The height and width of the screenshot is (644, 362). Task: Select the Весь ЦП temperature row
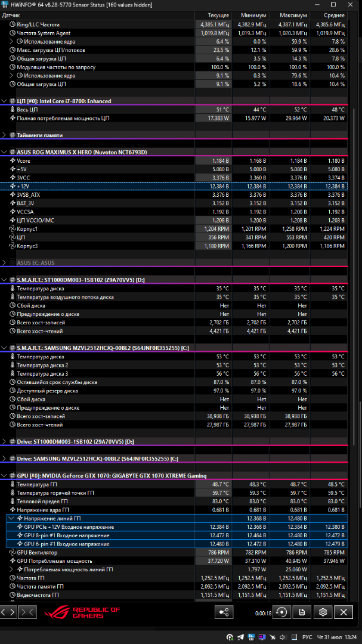pyautogui.click(x=174, y=110)
